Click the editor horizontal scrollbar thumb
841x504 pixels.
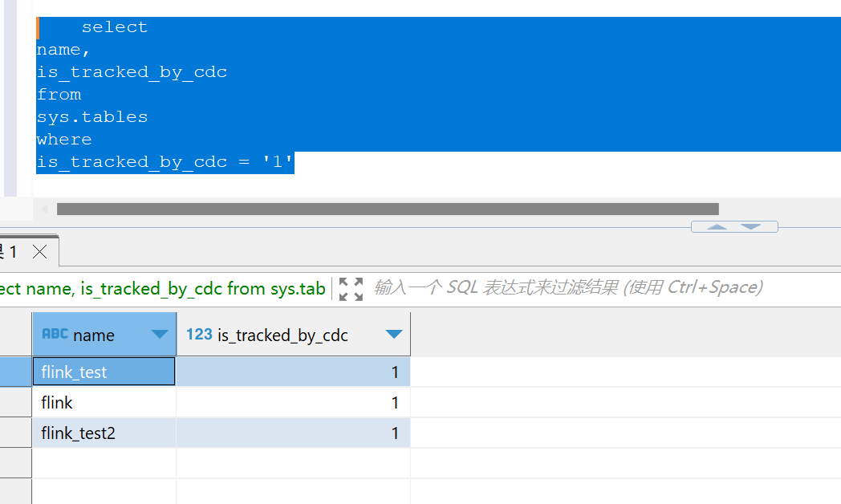point(388,209)
